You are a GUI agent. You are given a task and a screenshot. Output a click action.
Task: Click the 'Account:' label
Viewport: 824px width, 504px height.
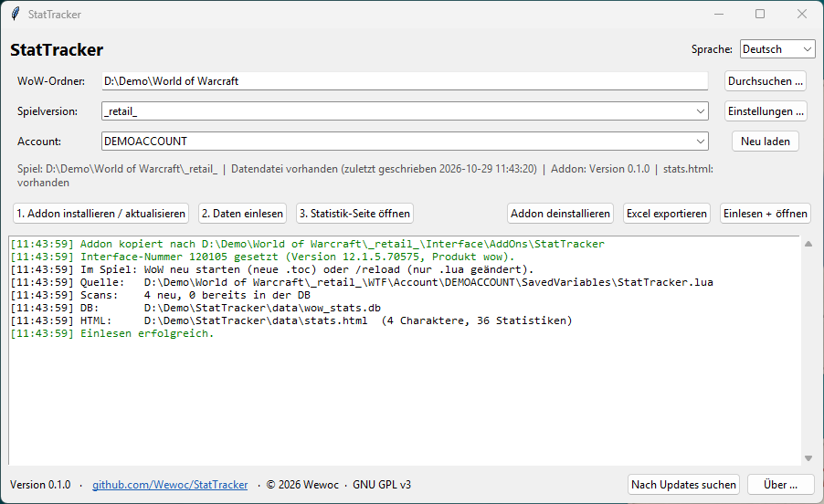[39, 142]
